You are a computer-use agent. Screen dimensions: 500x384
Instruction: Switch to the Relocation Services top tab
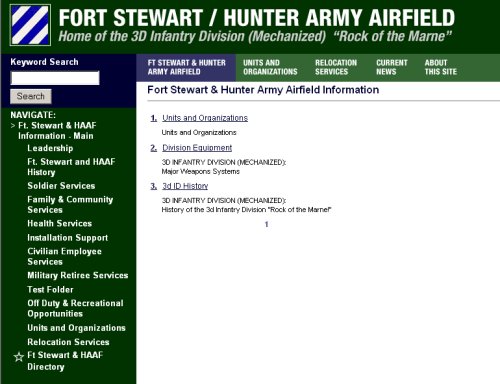pos(336,67)
